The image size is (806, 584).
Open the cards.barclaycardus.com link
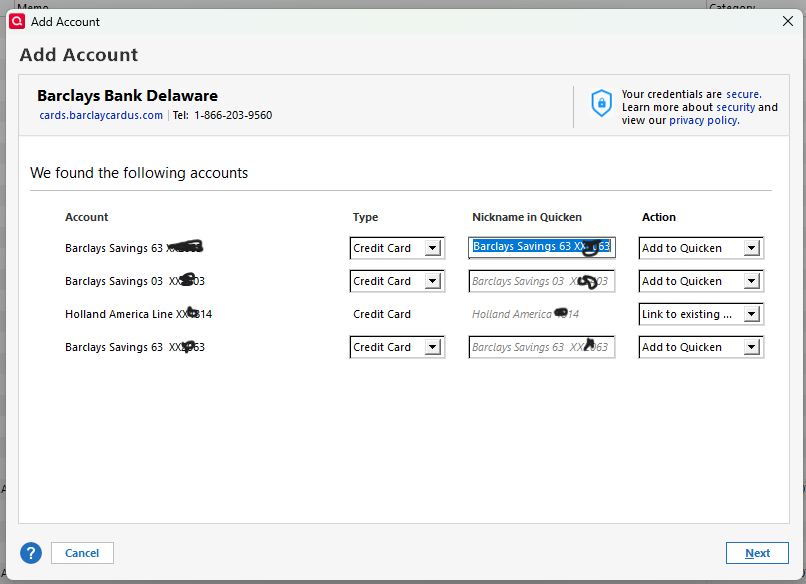[101, 115]
